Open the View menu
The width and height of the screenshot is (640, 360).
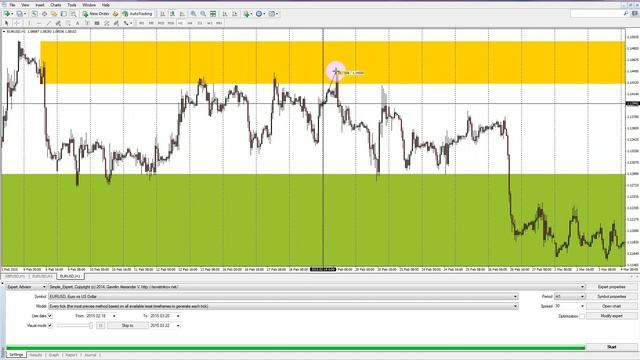(x=25, y=5)
